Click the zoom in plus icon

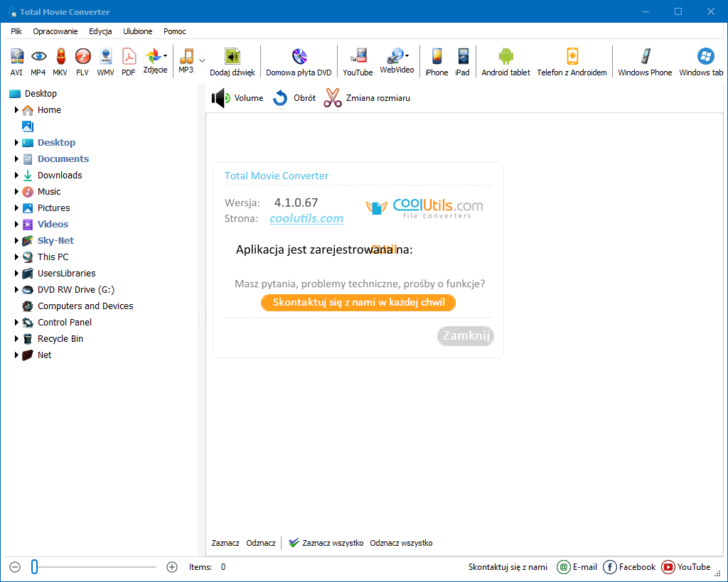[172, 567]
